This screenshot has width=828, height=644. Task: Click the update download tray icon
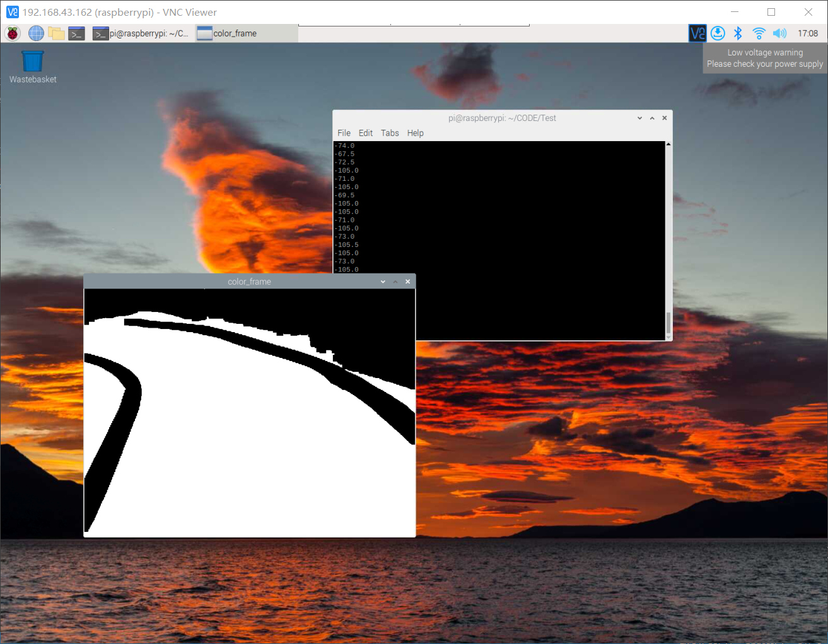[x=718, y=33]
